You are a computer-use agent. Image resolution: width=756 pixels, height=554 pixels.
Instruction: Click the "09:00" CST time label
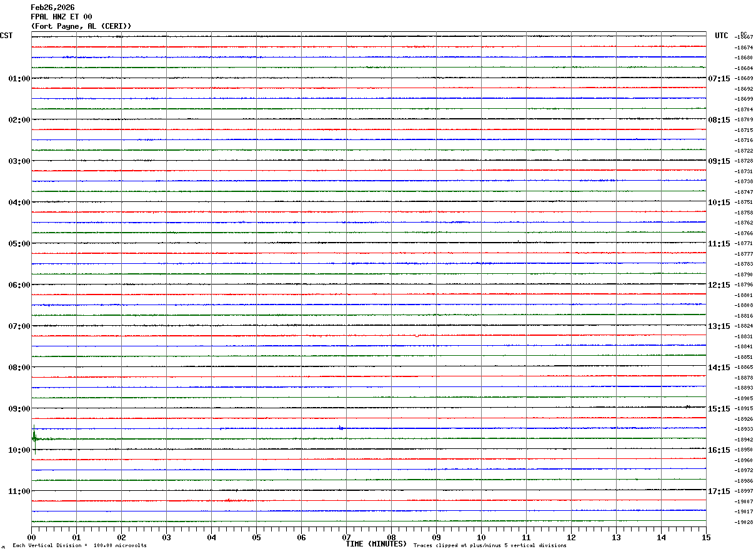pyautogui.click(x=19, y=409)
